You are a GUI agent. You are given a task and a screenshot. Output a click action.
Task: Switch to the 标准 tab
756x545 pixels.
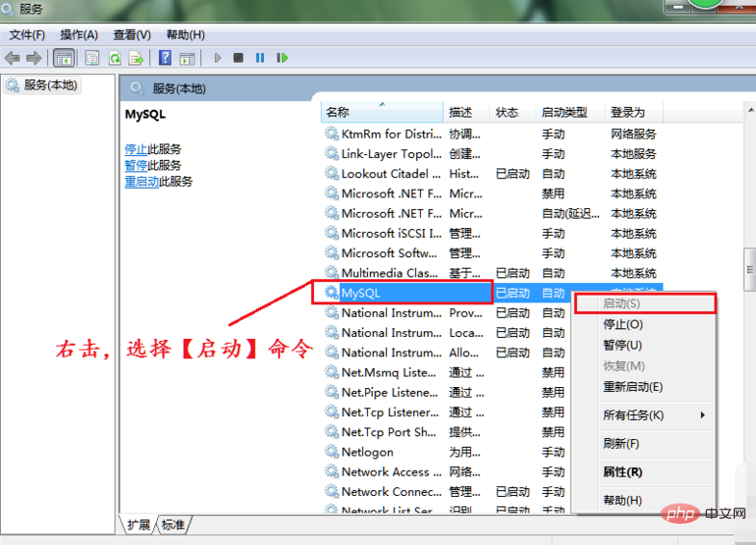[x=173, y=525]
